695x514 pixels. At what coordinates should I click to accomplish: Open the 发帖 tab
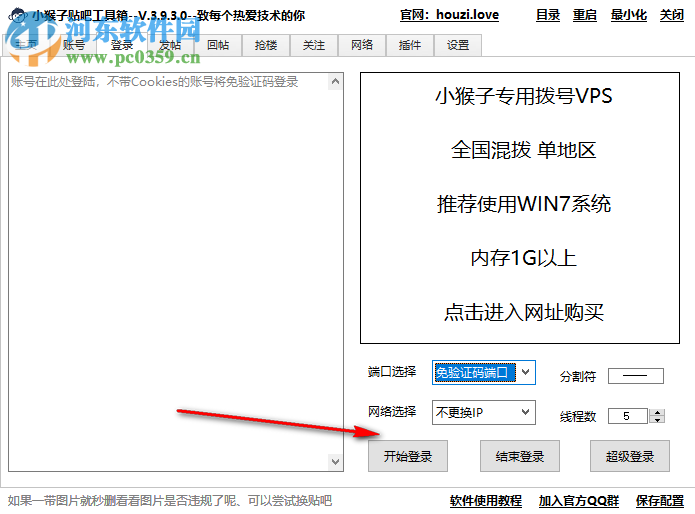(x=170, y=45)
